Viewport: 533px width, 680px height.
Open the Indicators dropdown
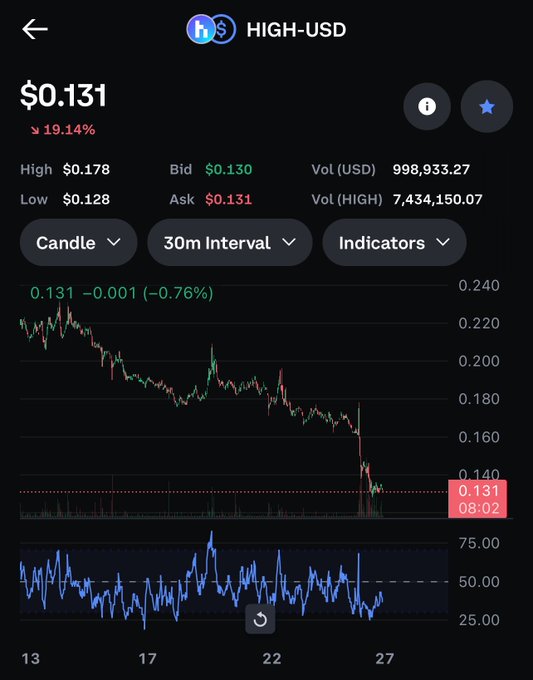tap(394, 242)
